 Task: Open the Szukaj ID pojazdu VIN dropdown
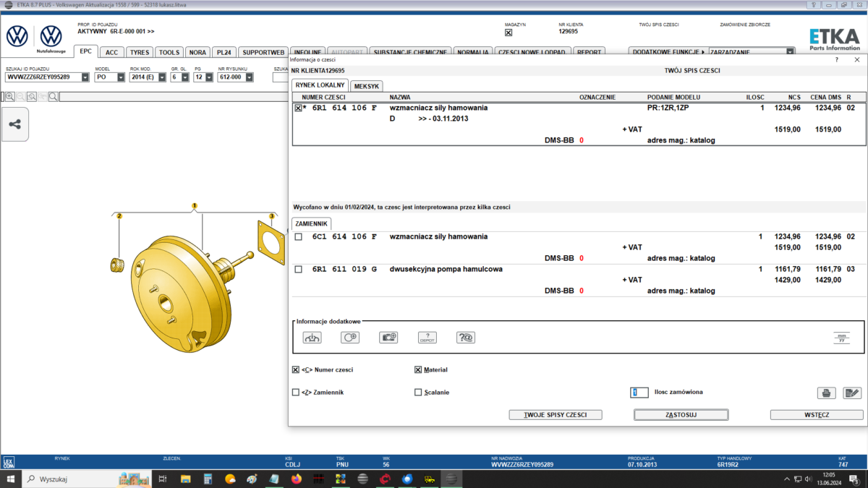coord(86,77)
